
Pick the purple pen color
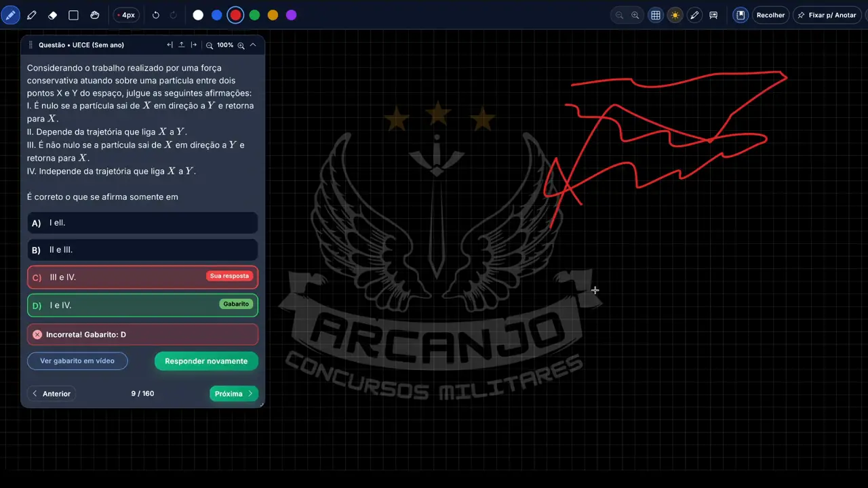tap(292, 15)
